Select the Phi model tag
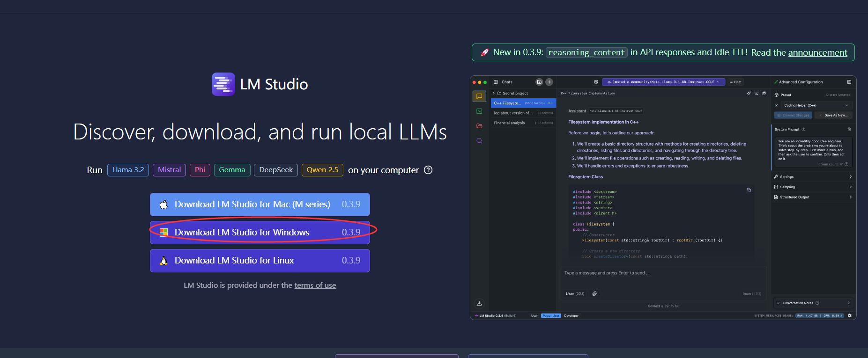 click(x=200, y=170)
